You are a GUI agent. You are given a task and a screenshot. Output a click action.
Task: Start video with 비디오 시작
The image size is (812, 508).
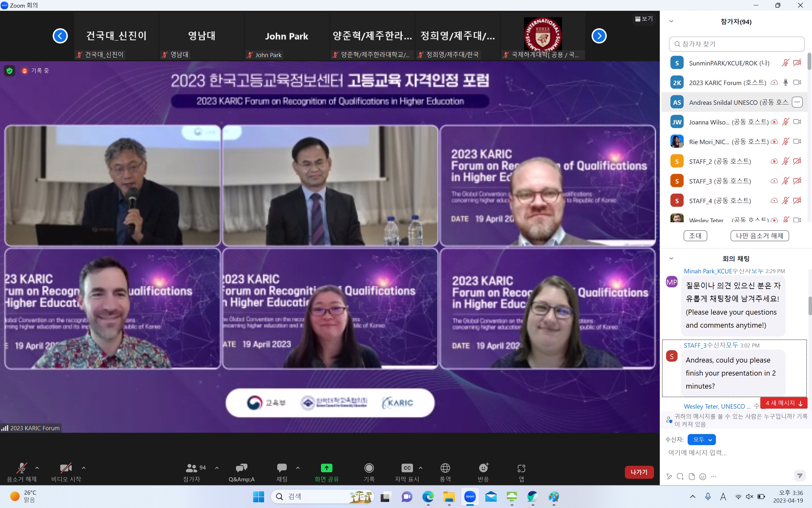[x=66, y=472]
